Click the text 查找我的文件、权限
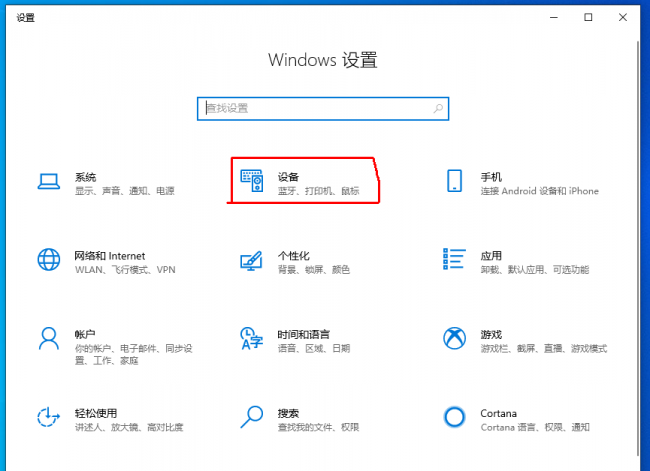The width and height of the screenshot is (650, 471). click(318, 427)
